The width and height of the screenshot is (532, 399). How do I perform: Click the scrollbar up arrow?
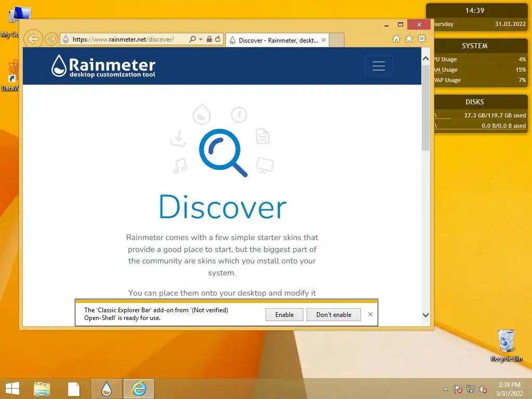(425, 58)
